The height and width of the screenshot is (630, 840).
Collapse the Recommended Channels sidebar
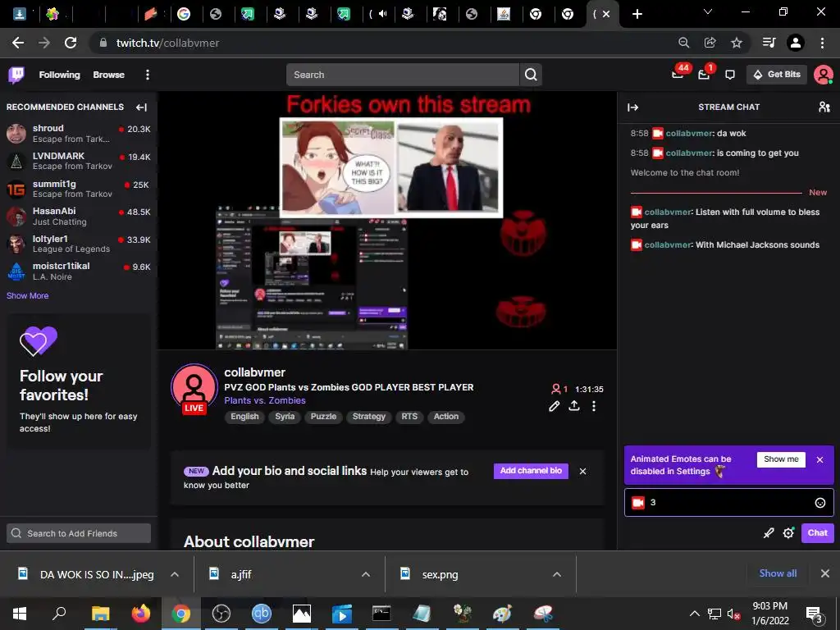(x=141, y=107)
